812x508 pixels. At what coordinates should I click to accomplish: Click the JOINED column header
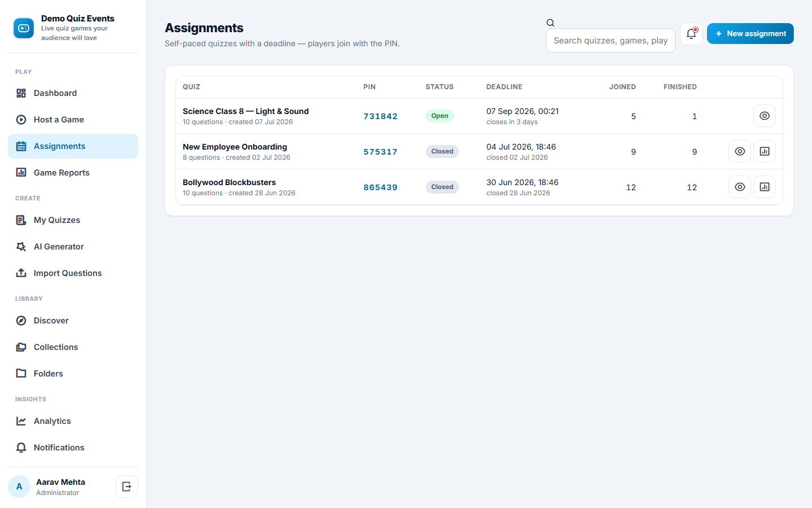click(x=623, y=87)
